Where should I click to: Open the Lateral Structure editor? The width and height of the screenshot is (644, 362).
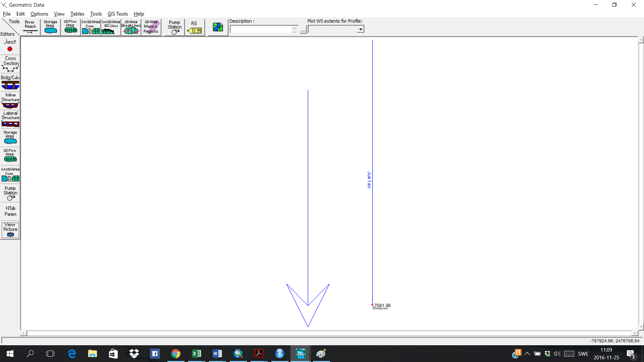pos(10,119)
